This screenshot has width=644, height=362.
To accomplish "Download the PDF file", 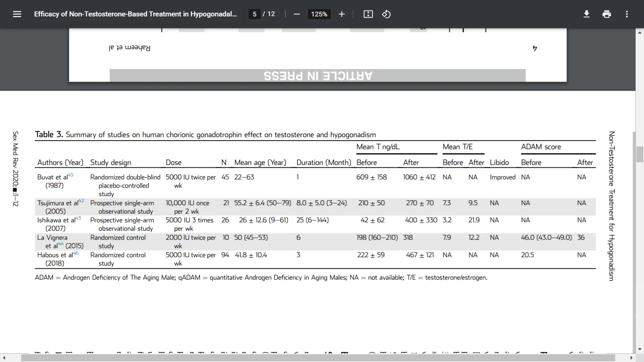I will 586,14.
